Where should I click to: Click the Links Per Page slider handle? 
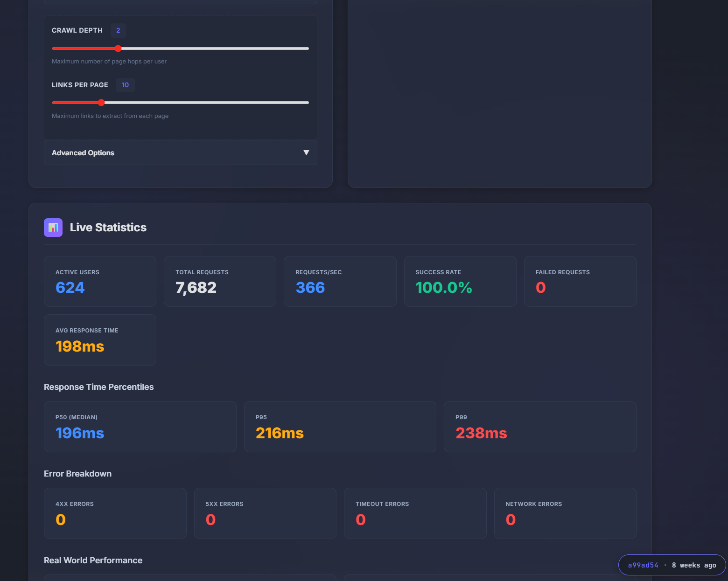pyautogui.click(x=101, y=103)
